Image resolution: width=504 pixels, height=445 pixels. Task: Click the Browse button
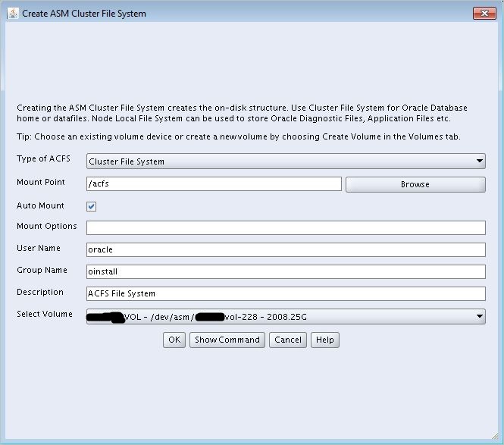tap(415, 184)
